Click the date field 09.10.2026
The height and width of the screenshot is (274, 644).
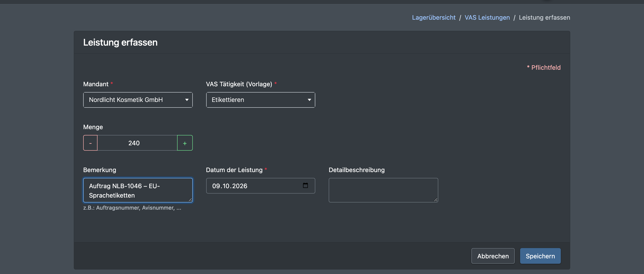pos(261,185)
